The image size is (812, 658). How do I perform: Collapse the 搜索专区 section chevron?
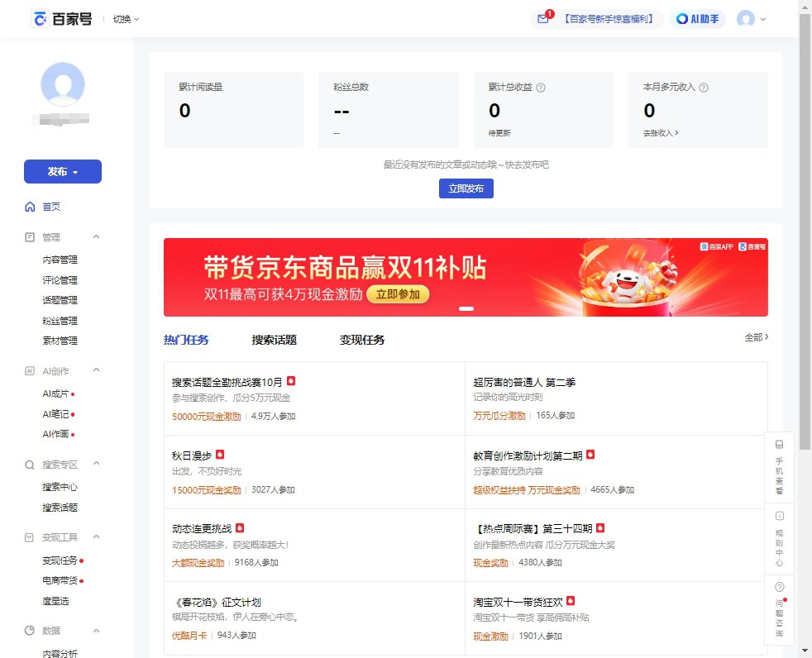[x=96, y=464]
